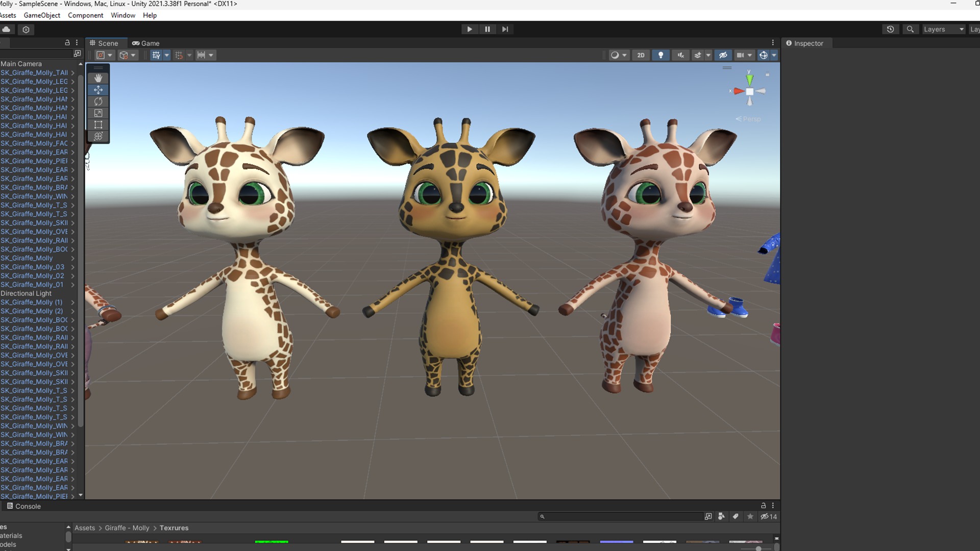Expand SK_Giraffe_Molly (1) in Hierarchy

tap(72, 302)
